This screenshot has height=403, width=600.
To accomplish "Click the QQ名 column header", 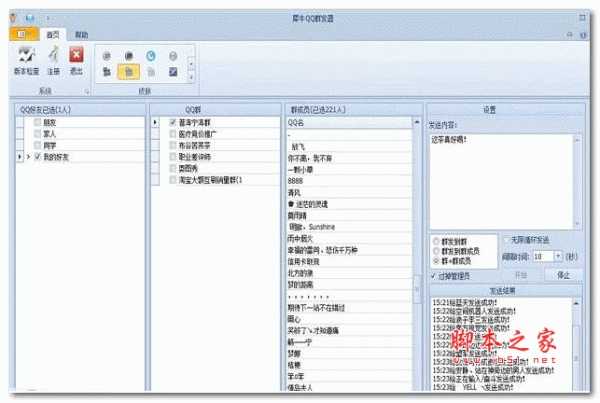I will 349,123.
